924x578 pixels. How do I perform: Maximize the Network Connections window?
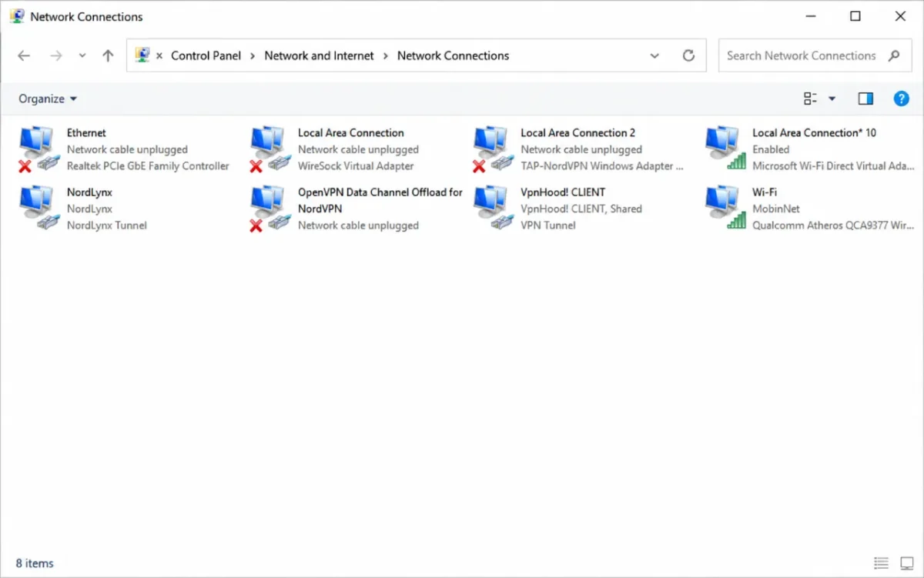(855, 16)
